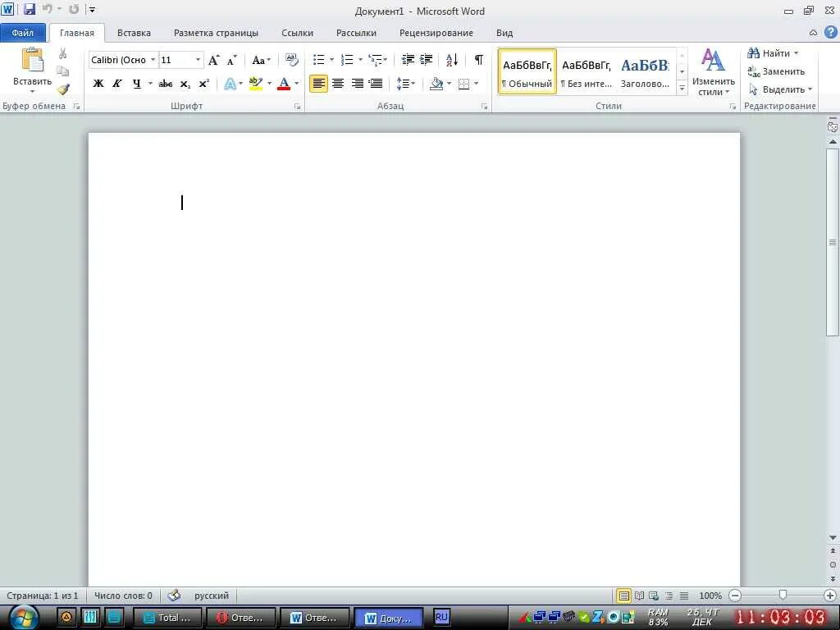Expand numbered list options
Screen dimensions: 840x630
pyautogui.click(x=360, y=59)
